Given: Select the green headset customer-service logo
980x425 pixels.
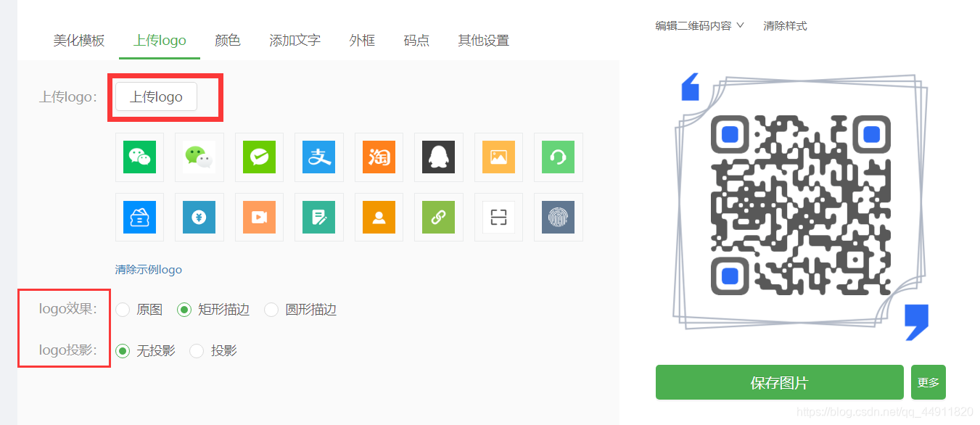Looking at the screenshot, I should (x=559, y=157).
